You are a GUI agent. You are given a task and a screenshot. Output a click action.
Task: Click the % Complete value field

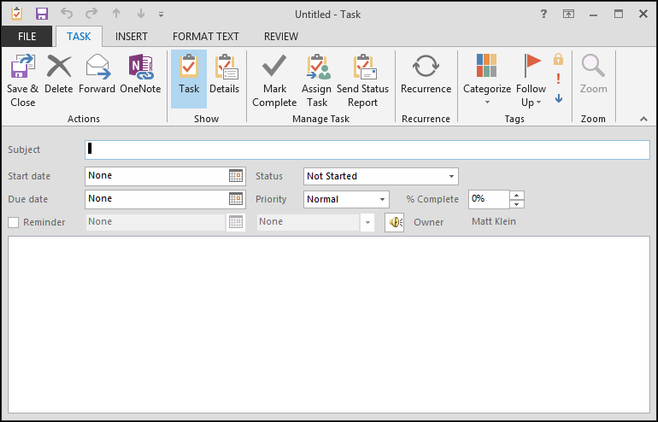pos(489,199)
